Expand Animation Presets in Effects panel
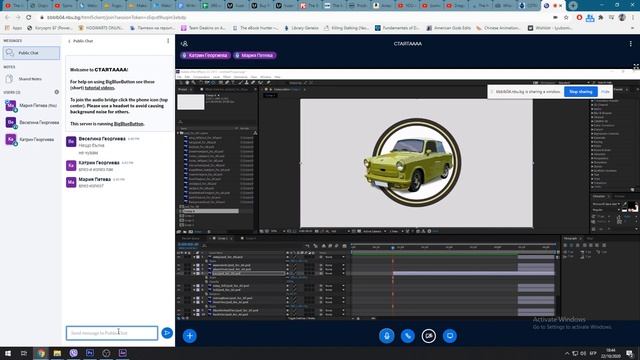The width and height of the screenshot is (640, 360). tap(592, 100)
